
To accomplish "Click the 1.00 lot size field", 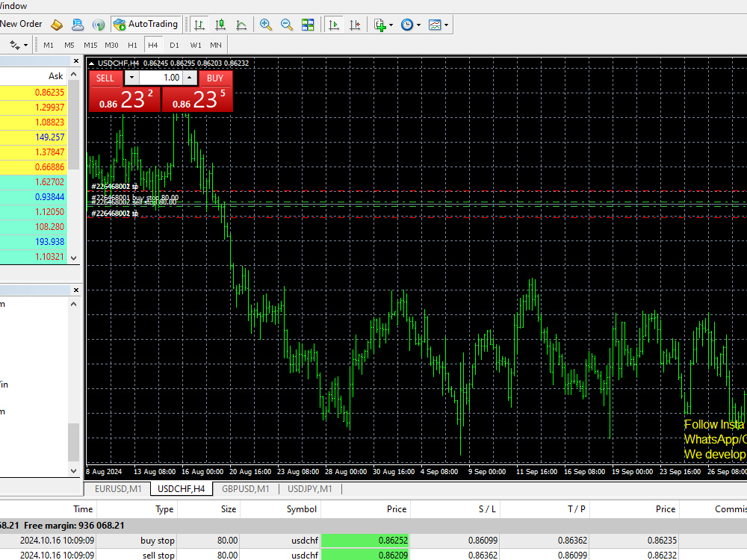I will coord(161,78).
